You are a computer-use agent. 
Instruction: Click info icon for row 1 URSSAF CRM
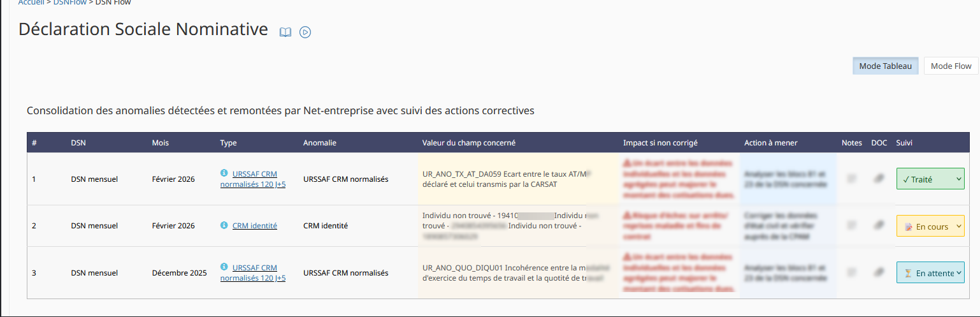[x=224, y=173]
